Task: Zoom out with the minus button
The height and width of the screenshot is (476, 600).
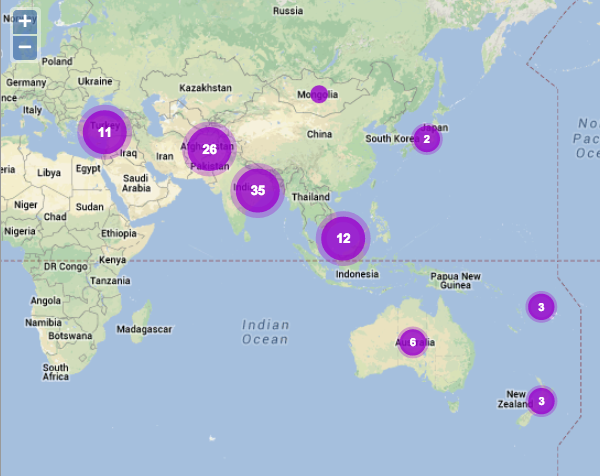Action: [25, 47]
